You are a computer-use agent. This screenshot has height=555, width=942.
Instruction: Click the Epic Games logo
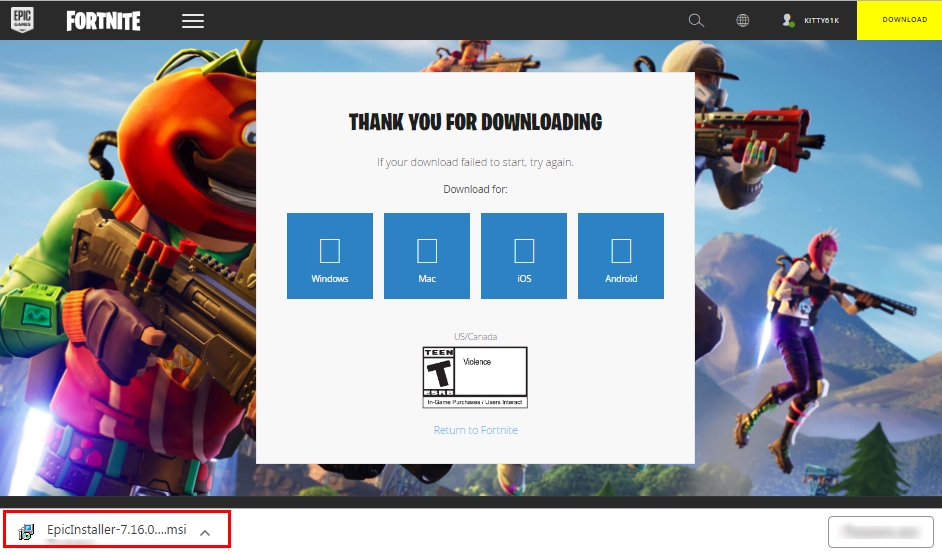point(22,20)
